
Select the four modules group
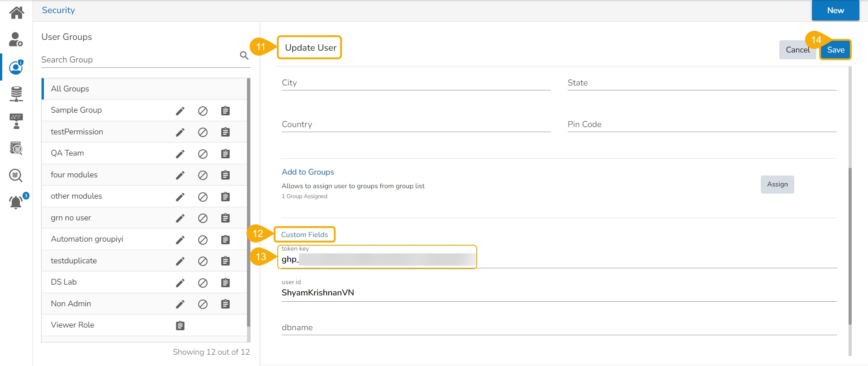(74, 175)
